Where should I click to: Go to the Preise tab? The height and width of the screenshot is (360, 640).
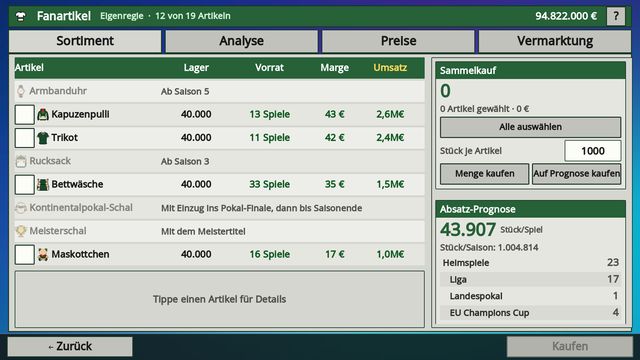(398, 41)
